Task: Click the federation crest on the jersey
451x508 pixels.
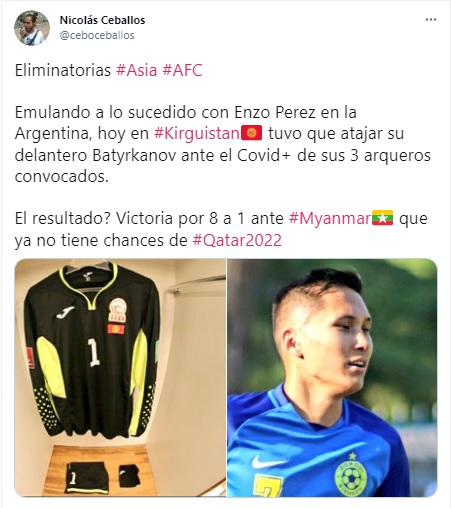Action: click(117, 310)
